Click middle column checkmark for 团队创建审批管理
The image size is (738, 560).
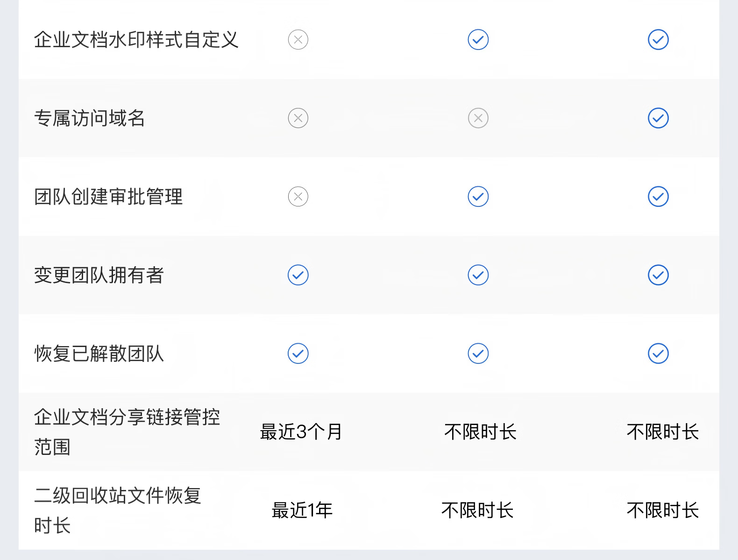(x=478, y=197)
